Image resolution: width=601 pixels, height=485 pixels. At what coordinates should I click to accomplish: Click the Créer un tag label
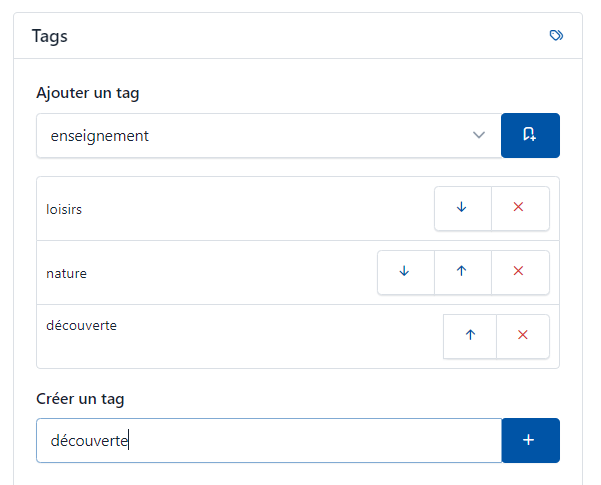tap(80, 399)
